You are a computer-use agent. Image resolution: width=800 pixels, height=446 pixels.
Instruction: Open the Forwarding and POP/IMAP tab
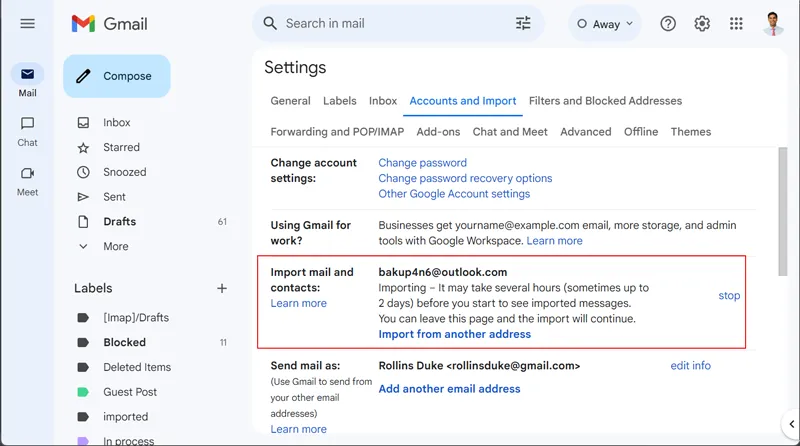(339, 131)
